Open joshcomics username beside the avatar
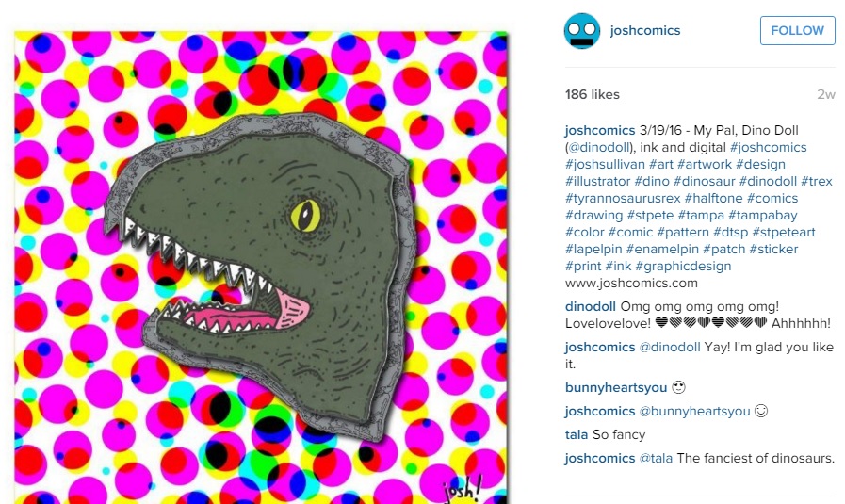845x504 pixels. pyautogui.click(x=645, y=31)
